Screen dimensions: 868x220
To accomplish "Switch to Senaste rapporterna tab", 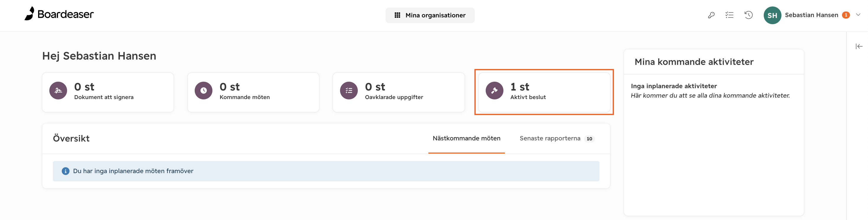I will 557,139.
